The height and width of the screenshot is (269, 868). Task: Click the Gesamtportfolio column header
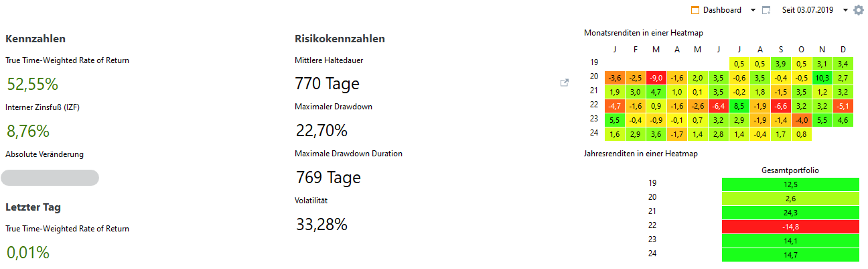(790, 170)
